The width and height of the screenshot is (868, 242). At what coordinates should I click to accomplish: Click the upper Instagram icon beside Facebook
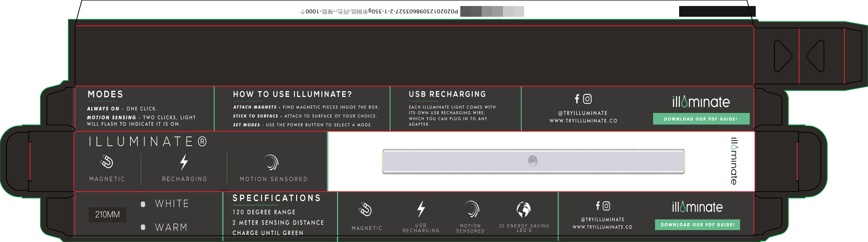587,99
